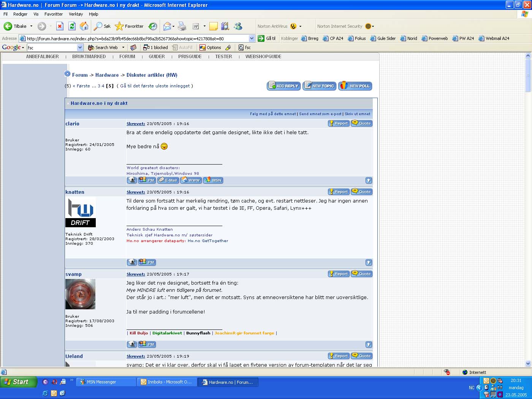The width and height of the screenshot is (532, 399).
Task: Go to Home page icon
Action: [x=84, y=26]
